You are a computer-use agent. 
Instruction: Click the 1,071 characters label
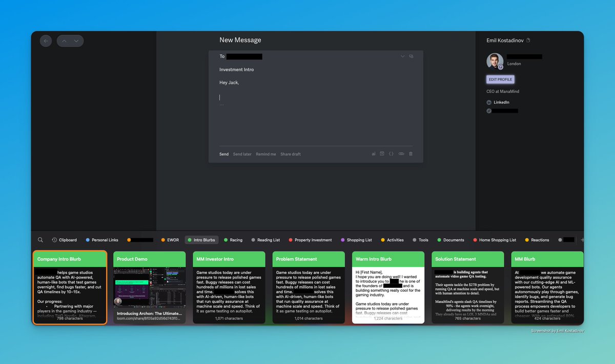229,318
